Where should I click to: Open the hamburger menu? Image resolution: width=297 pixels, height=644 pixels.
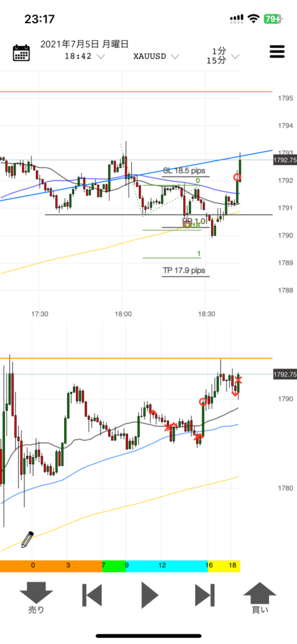click(277, 52)
